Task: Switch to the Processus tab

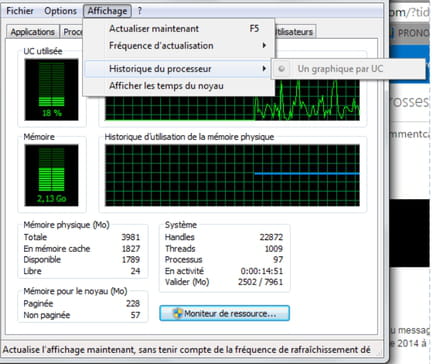Action: [x=72, y=32]
